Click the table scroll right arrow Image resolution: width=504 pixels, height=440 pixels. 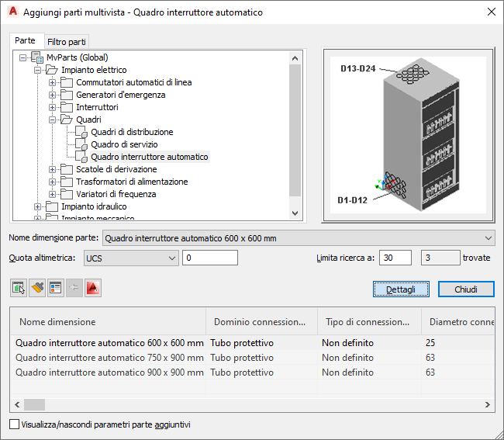[x=488, y=404]
